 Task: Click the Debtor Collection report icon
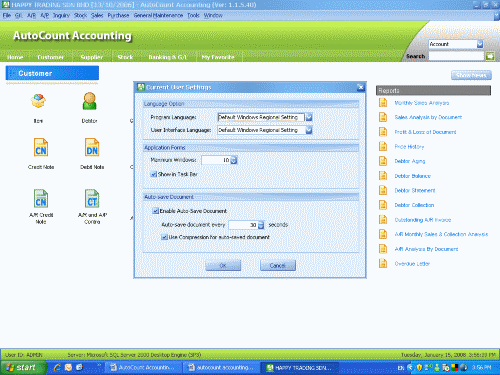[x=383, y=205]
